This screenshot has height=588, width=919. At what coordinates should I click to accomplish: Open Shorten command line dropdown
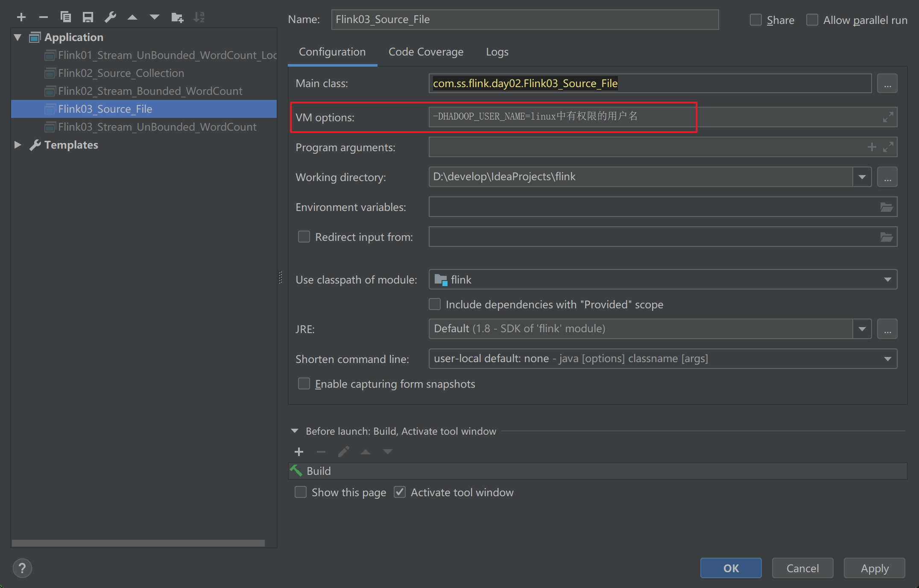[888, 359]
